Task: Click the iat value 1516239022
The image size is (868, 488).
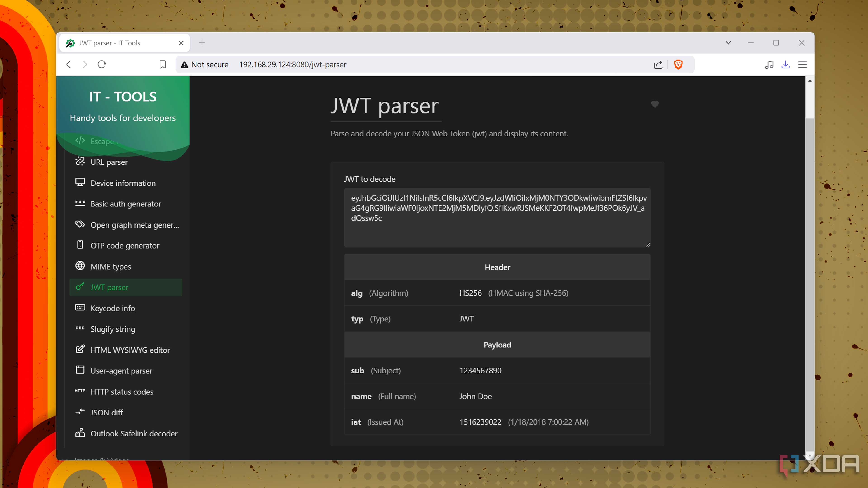Action: 481,422
